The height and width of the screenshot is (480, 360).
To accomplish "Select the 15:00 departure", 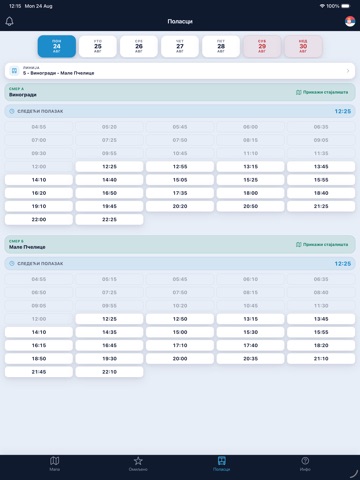I will tap(180, 332).
